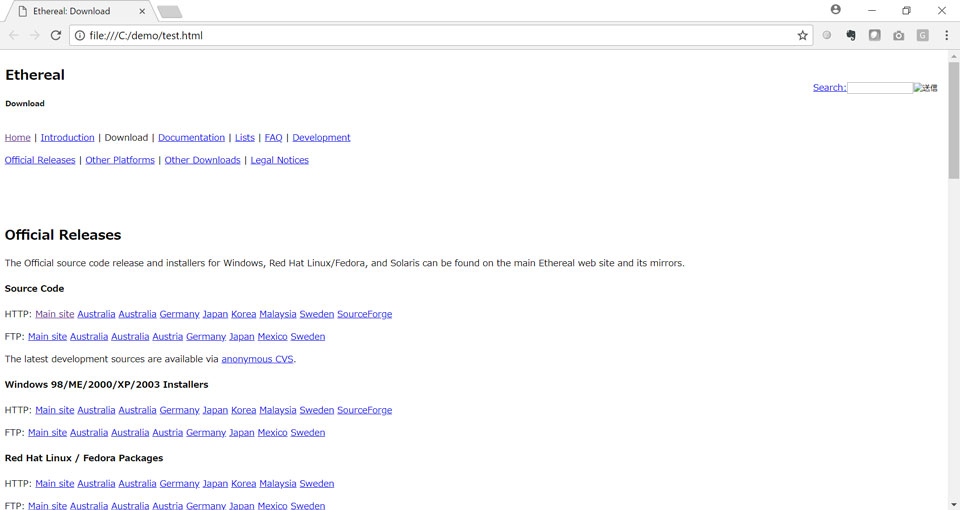Click the scrollbar up arrow
Screen dimensions: 960x510
(x=954, y=56)
